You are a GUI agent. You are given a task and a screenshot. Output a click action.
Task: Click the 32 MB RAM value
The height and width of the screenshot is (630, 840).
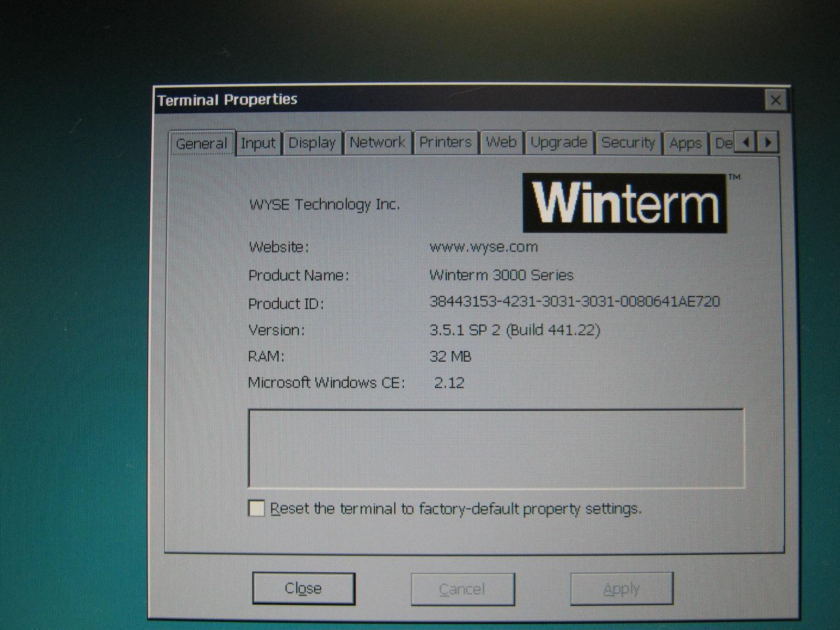click(450, 356)
